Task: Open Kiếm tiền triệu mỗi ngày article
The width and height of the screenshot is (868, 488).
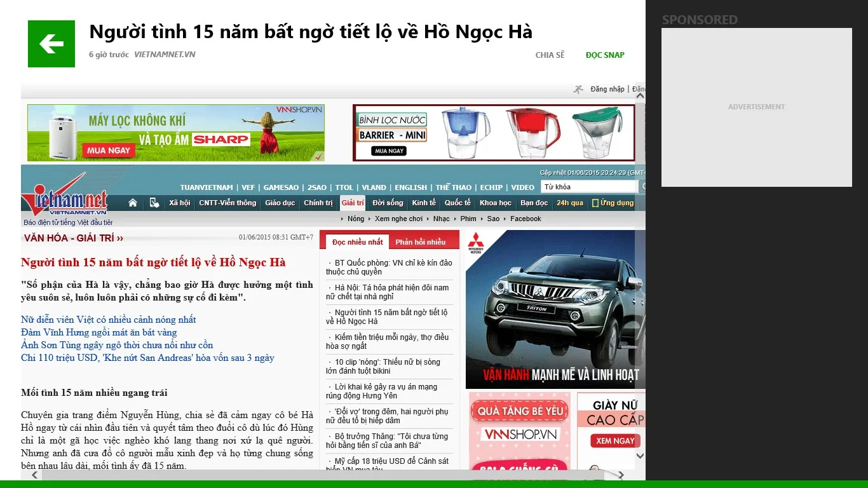Action: (x=389, y=341)
